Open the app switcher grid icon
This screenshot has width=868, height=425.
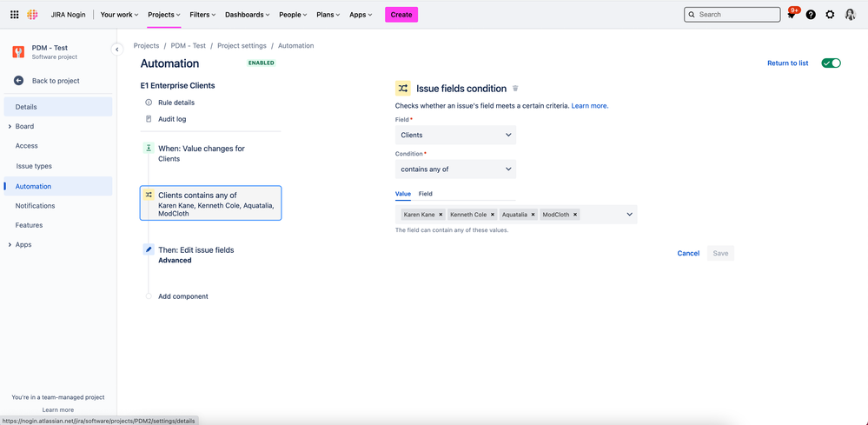[15, 15]
